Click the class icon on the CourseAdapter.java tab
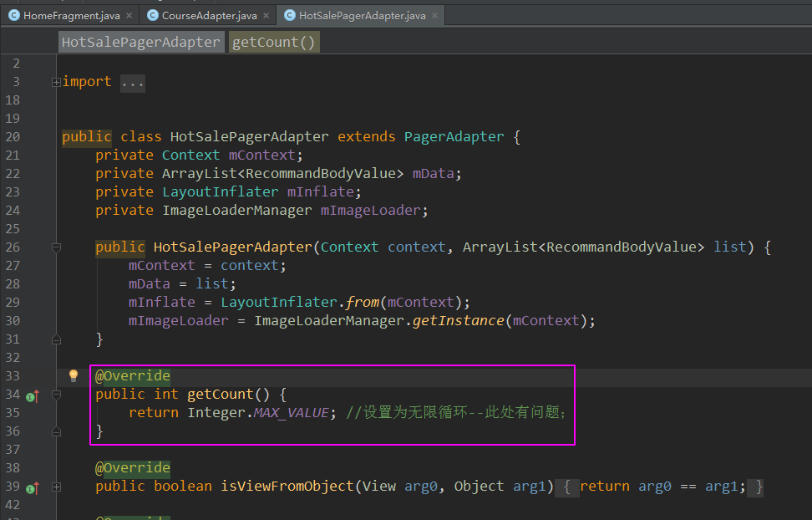Image resolution: width=812 pixels, height=520 pixels. 152,15
